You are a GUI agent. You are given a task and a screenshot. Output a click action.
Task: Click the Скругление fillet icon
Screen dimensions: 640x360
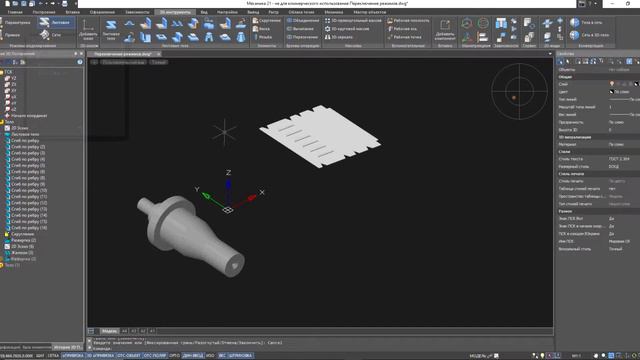(x=256, y=20)
